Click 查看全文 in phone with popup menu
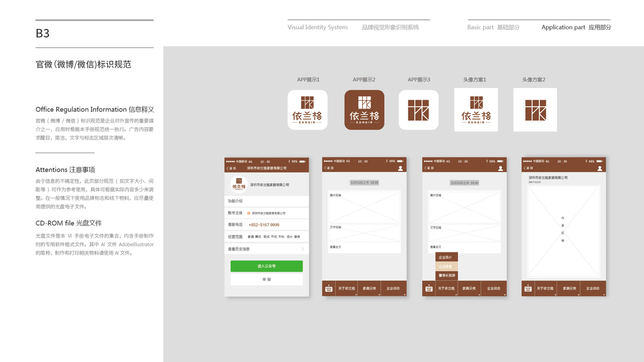 pyautogui.click(x=436, y=247)
